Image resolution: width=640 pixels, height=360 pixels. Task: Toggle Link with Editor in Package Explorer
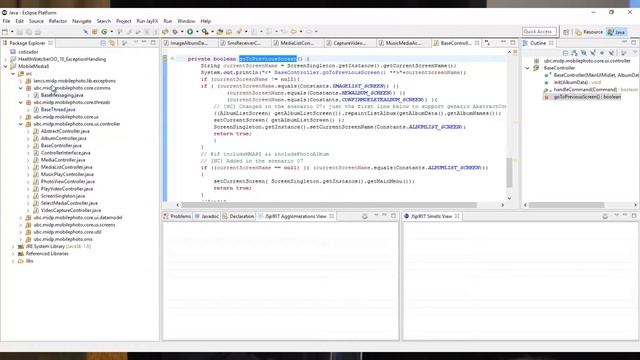(x=112, y=43)
